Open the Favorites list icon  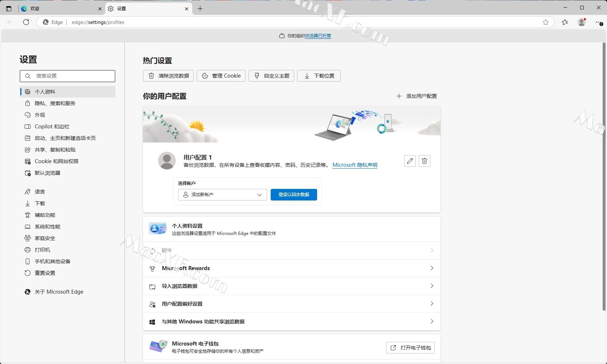pyautogui.click(x=565, y=22)
